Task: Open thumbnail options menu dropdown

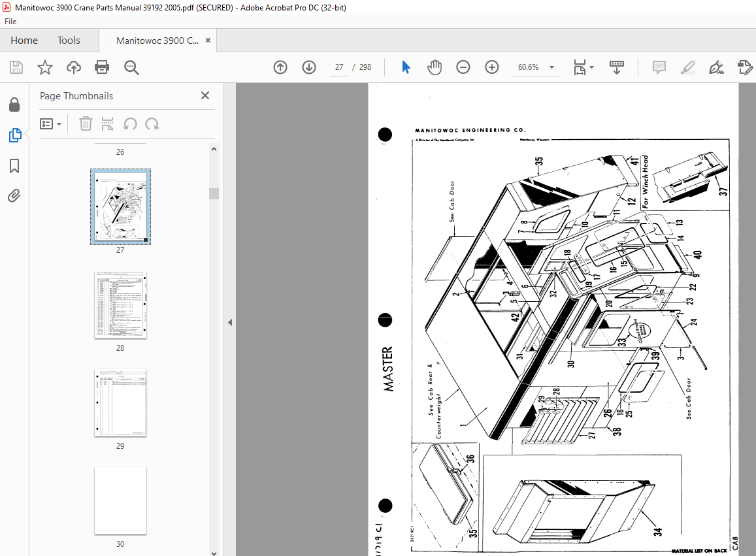Action: (x=50, y=124)
